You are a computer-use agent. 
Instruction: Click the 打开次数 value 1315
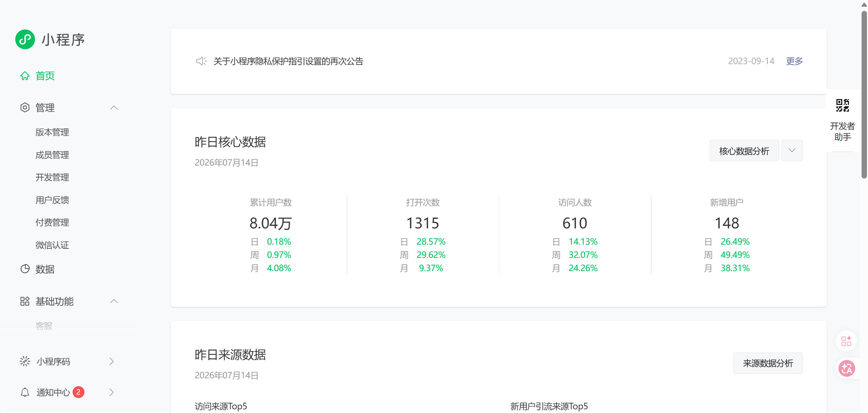click(x=423, y=223)
